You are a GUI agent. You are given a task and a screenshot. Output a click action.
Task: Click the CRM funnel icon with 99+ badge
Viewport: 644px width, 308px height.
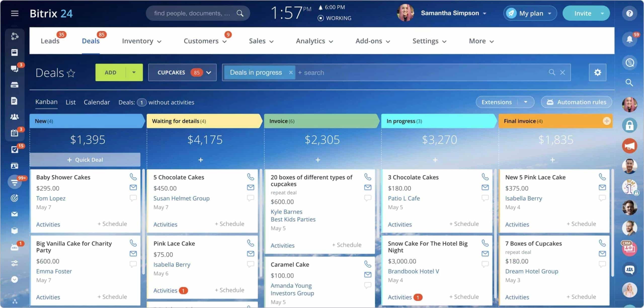tap(15, 182)
